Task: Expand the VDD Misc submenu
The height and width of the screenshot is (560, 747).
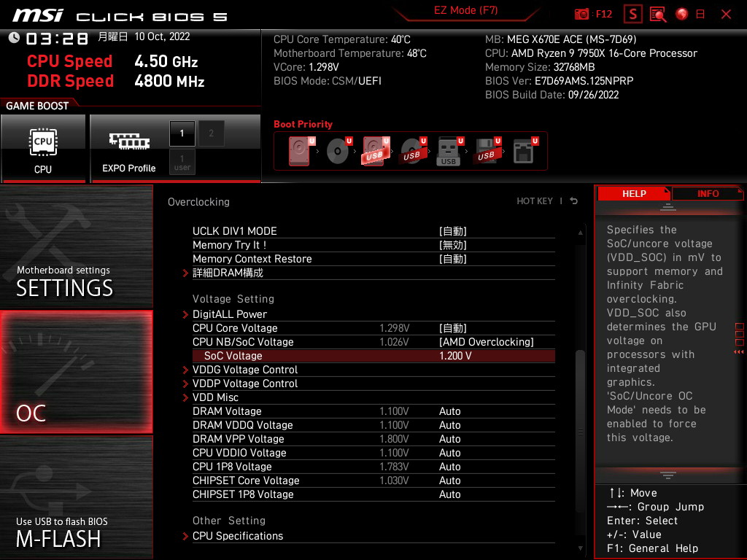Action: (215, 397)
